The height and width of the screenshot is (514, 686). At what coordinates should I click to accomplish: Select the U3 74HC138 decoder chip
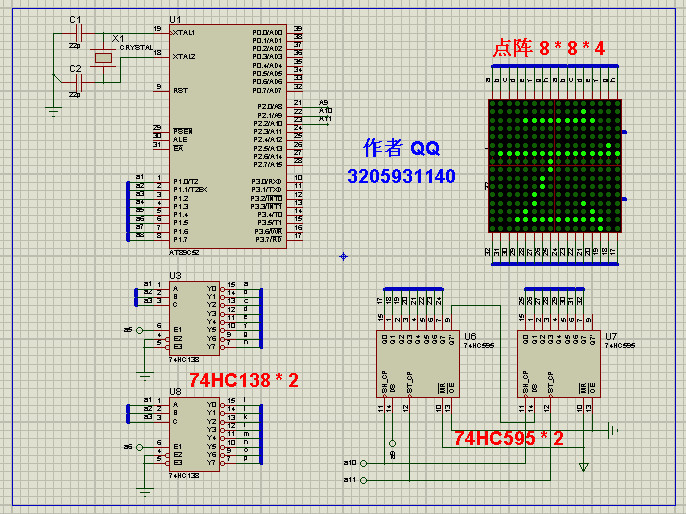194,318
